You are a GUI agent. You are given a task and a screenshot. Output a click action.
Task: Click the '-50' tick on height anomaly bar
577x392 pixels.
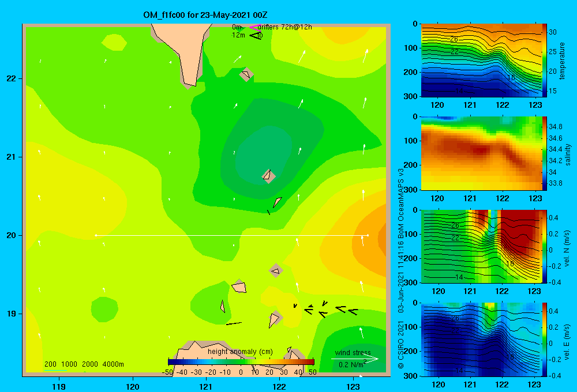pos(167,372)
